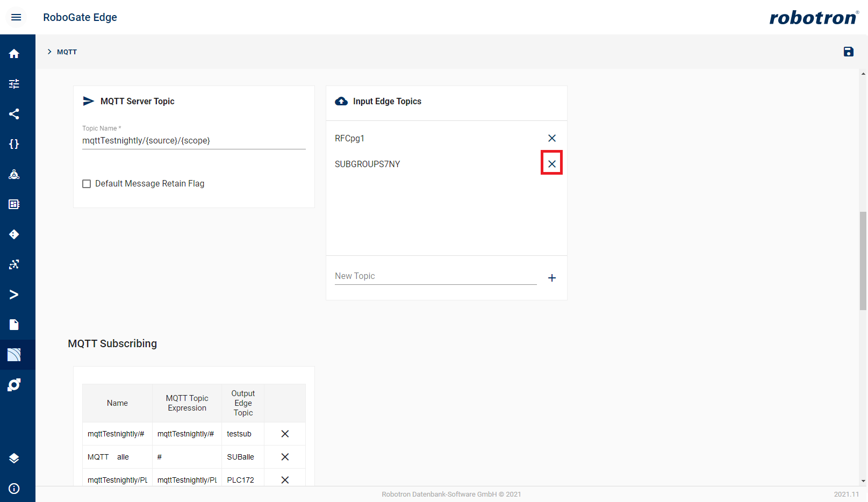Click the save icon in header
The height and width of the screenshot is (502, 868).
coord(848,52)
